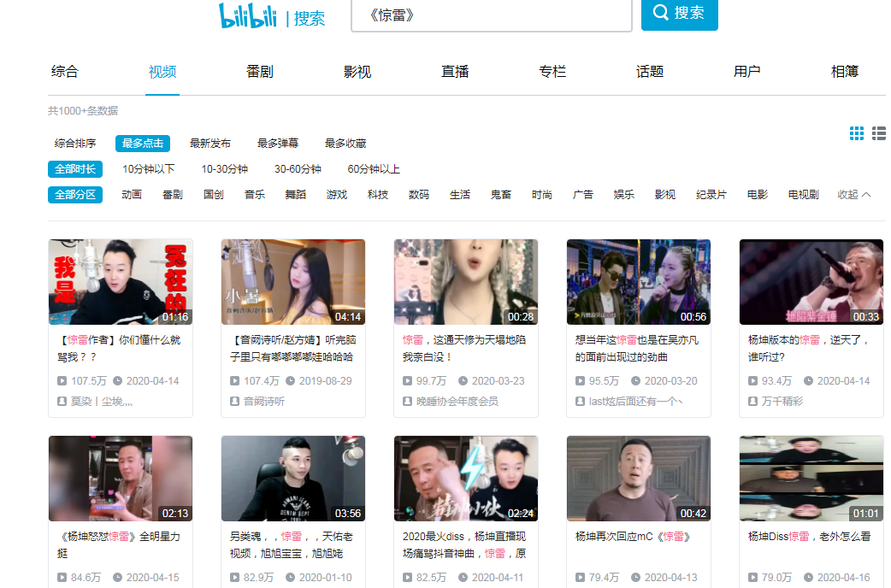Sort results by 最多点击

143,144
